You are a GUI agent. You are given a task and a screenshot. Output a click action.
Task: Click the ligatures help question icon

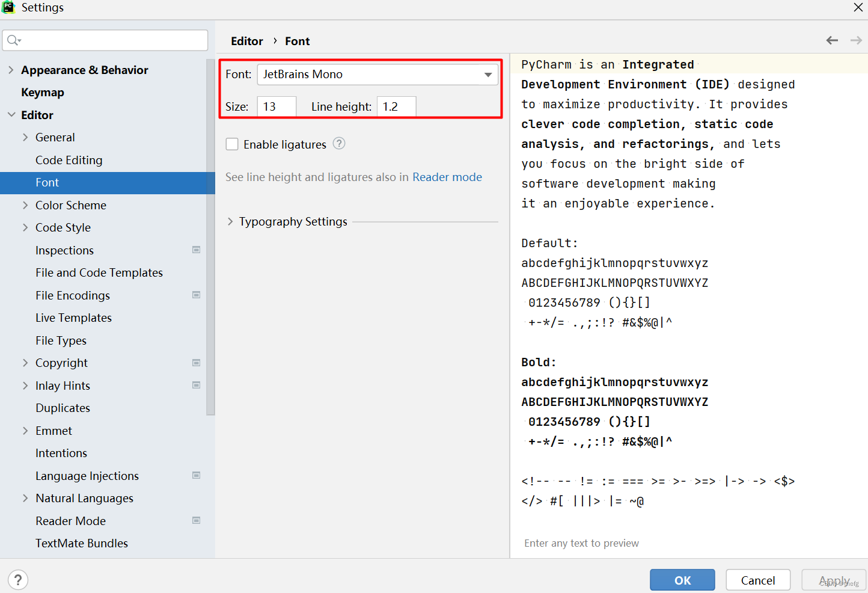click(x=339, y=143)
